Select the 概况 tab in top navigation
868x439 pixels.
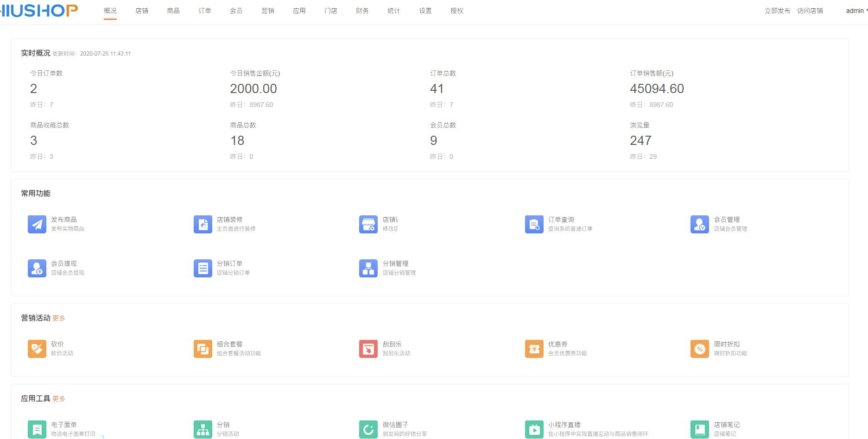click(110, 11)
